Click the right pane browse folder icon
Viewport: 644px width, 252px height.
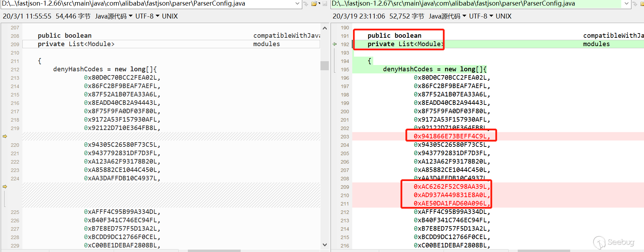[642, 3]
